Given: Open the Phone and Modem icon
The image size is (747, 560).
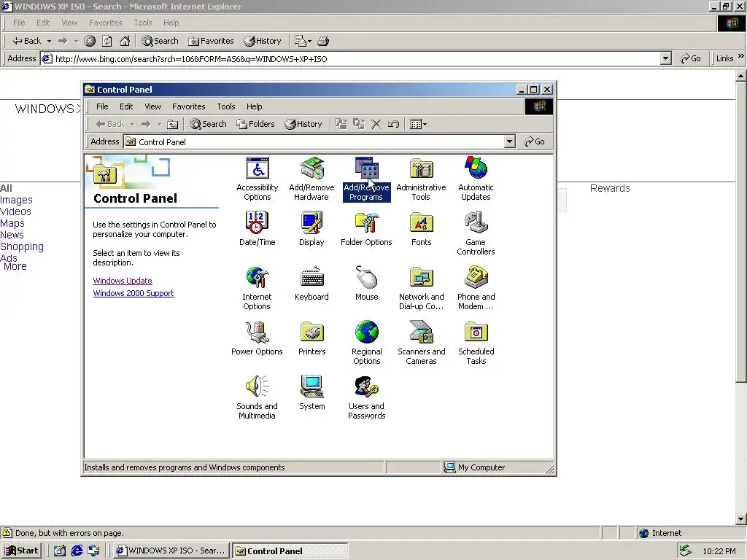Looking at the screenshot, I should (476, 289).
